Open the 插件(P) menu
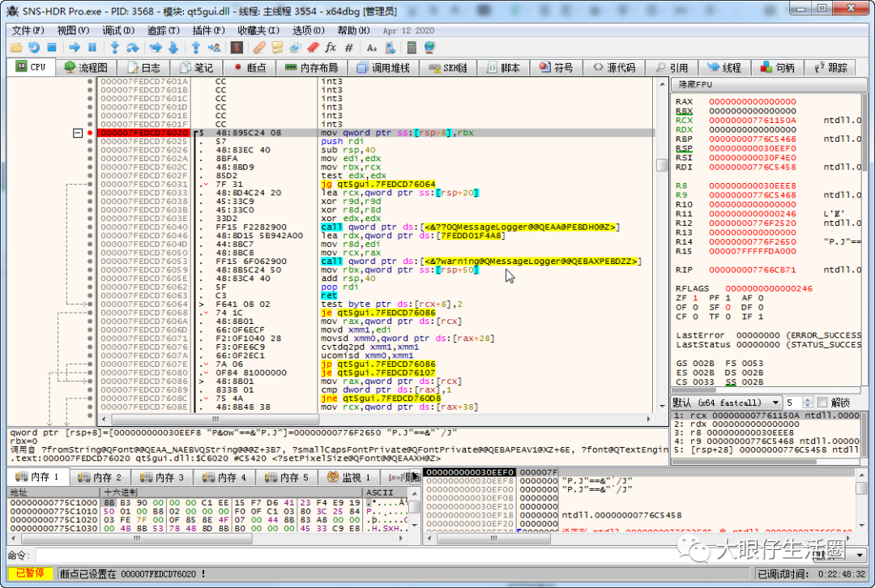This screenshot has height=588, width=875. (208, 30)
